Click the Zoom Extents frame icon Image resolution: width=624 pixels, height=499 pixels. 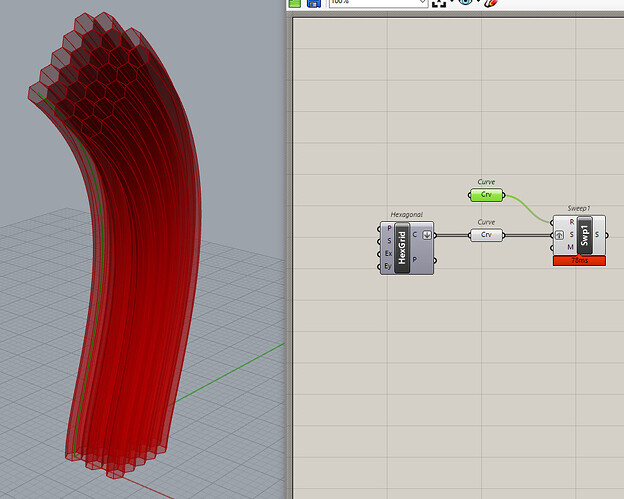(x=439, y=3)
